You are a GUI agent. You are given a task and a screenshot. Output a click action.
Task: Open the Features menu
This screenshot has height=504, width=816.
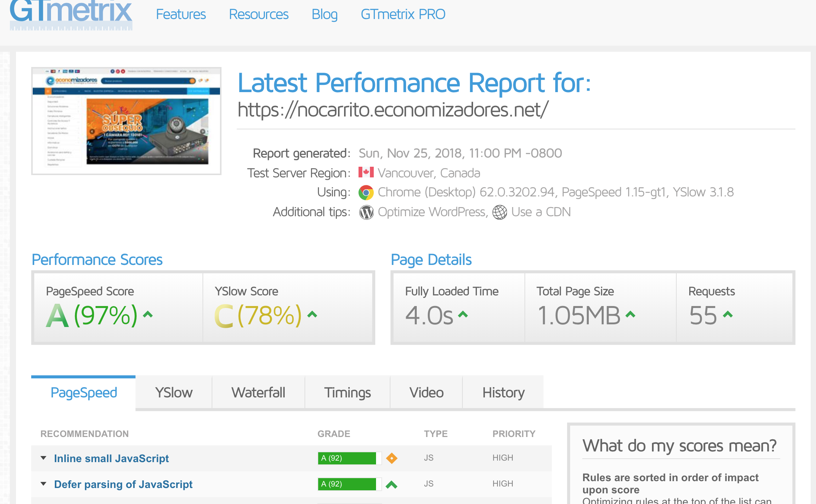tap(181, 14)
